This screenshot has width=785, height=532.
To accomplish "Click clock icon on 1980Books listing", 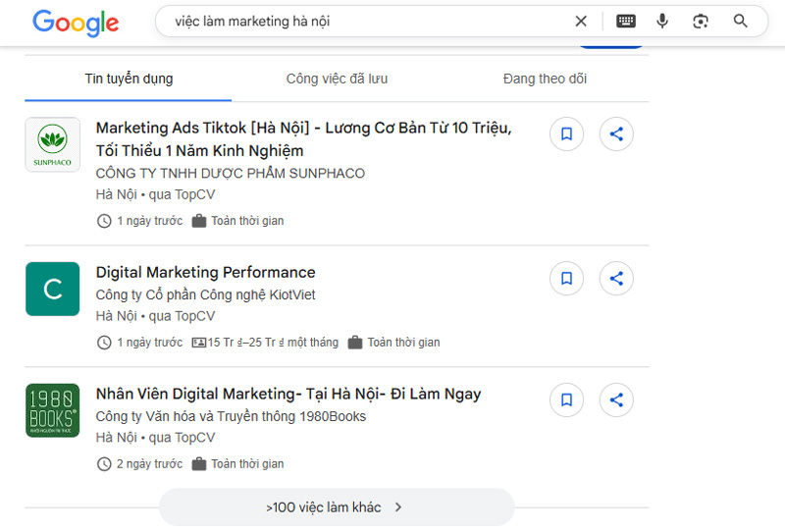I will click(104, 464).
